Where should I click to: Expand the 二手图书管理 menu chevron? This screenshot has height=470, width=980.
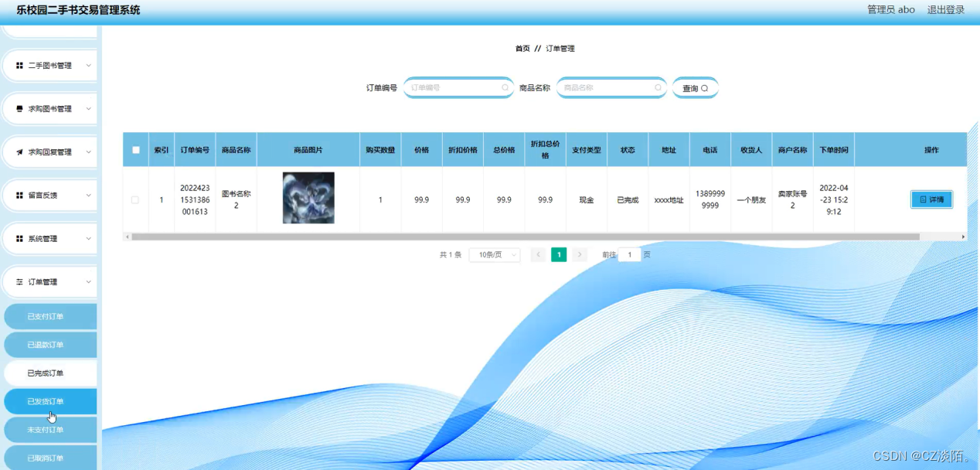coord(88,66)
